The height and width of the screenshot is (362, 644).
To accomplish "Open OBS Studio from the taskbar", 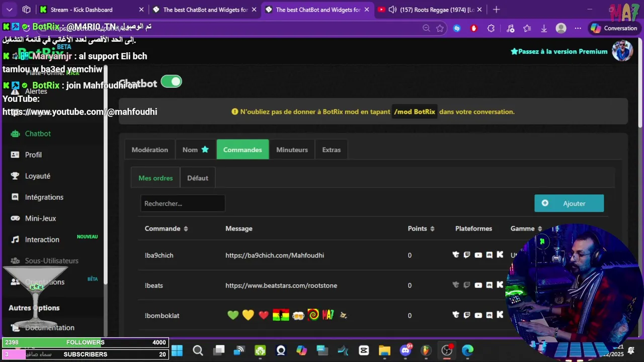I will 447,350.
